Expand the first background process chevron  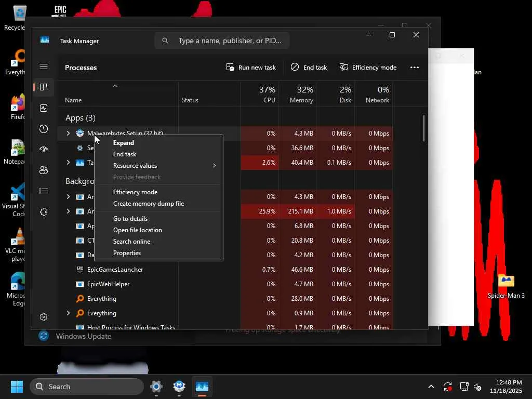click(68, 197)
